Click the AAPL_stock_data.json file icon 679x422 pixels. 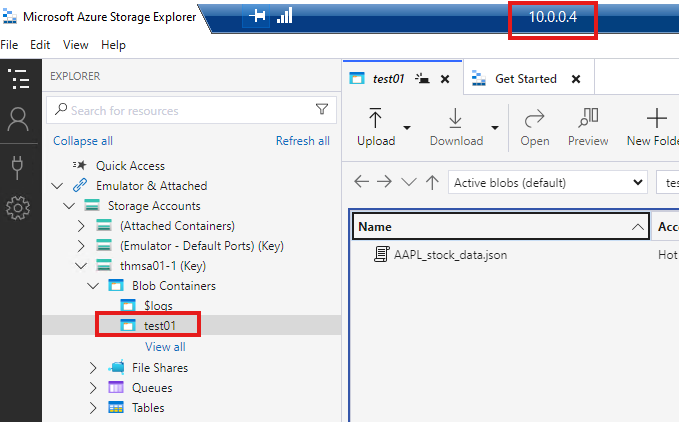pyautogui.click(x=381, y=254)
